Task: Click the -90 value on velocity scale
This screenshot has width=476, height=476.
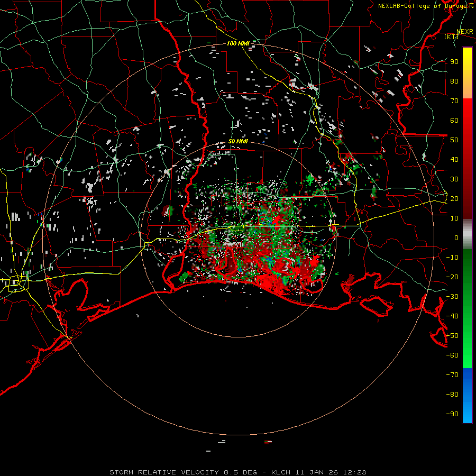Action: (x=452, y=414)
